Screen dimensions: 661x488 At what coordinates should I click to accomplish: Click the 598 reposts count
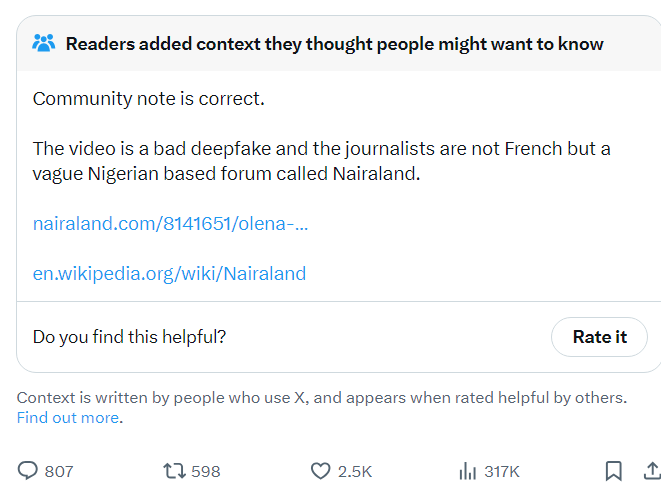206,471
